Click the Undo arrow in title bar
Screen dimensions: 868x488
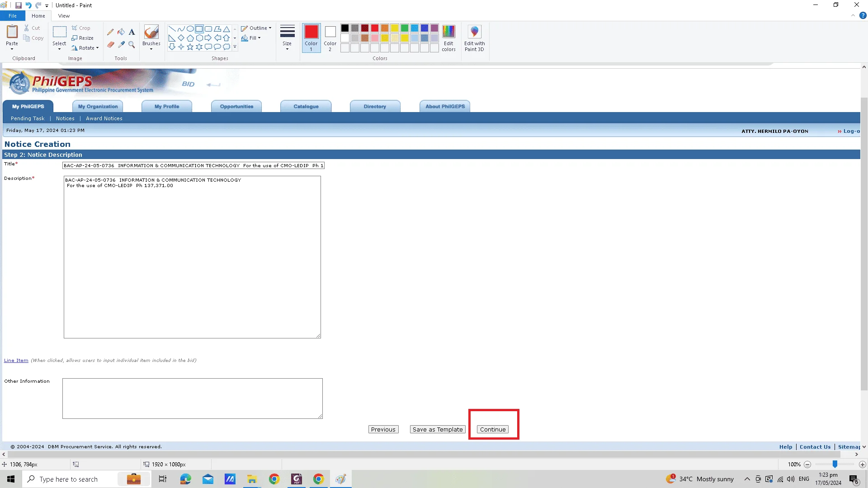tap(28, 5)
